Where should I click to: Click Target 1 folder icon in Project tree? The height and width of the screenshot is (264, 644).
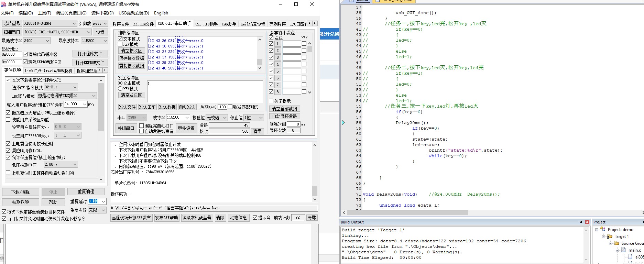[x=609, y=236]
